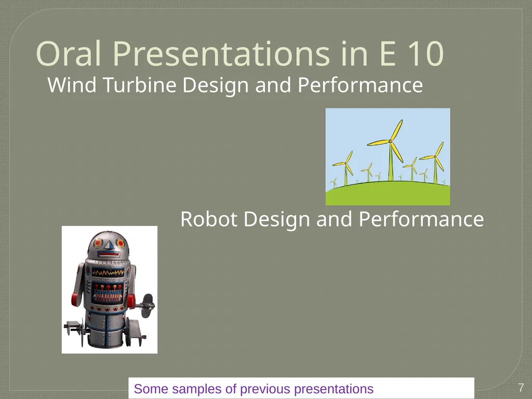Click the title "Oral Presentations in E 10"
This screenshot has height=399, width=532.
point(240,54)
